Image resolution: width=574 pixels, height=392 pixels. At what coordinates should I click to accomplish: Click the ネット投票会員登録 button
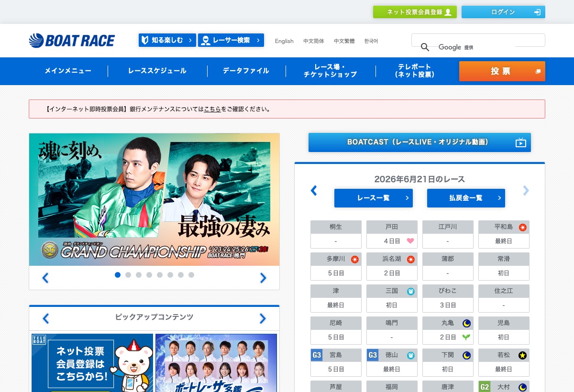click(x=415, y=12)
